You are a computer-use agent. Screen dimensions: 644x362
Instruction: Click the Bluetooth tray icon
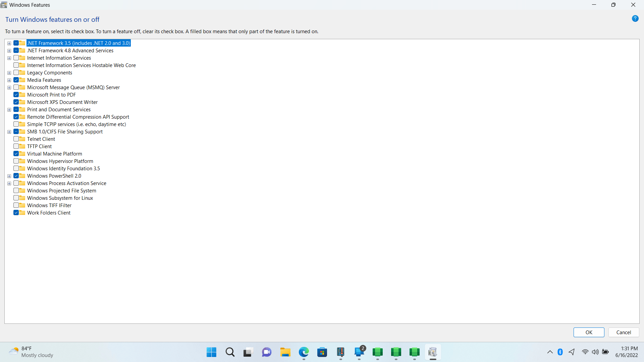coord(560,352)
